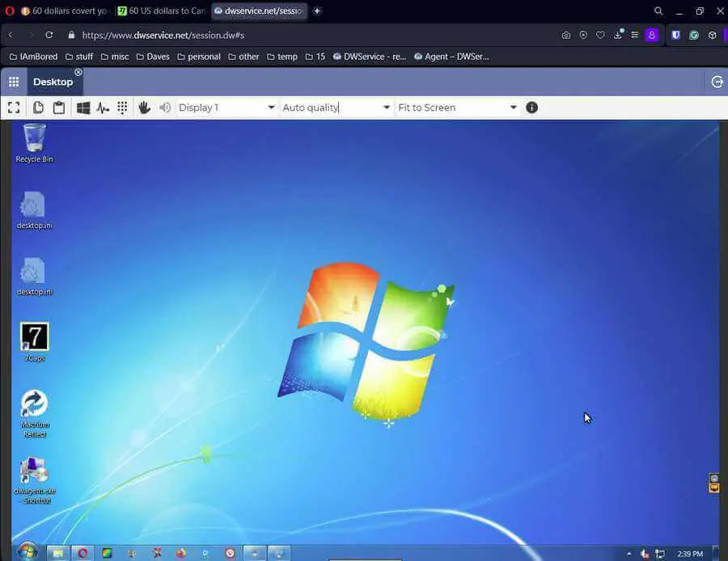Open the IAmBored bookmarks folder

33,57
